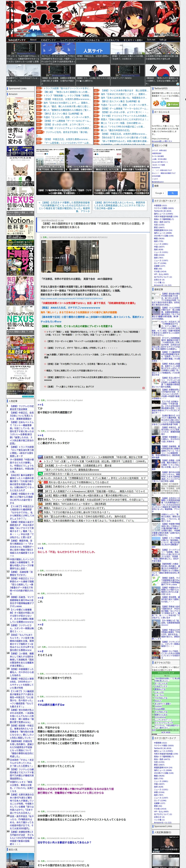This screenshot has width=186, height=868.
Task: Click the green Feedly Follow button
Action: click(173, 104)
